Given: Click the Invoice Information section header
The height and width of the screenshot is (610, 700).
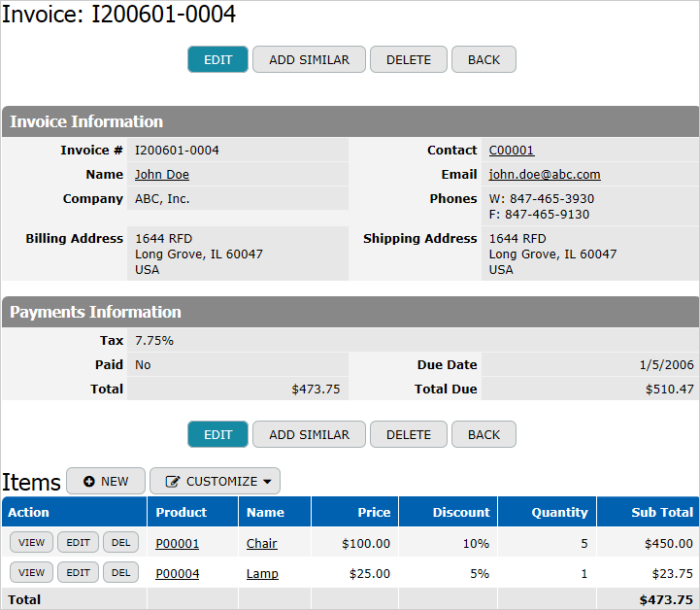Looking at the screenshot, I should coord(350,121).
